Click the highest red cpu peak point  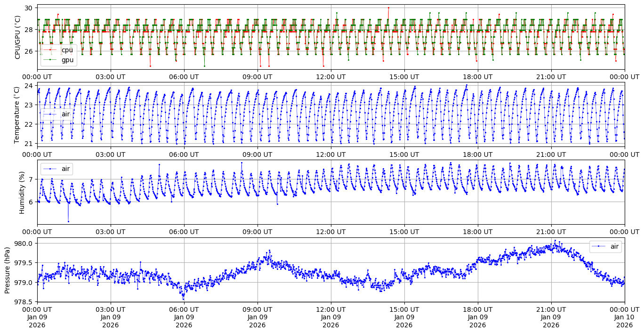388,8
